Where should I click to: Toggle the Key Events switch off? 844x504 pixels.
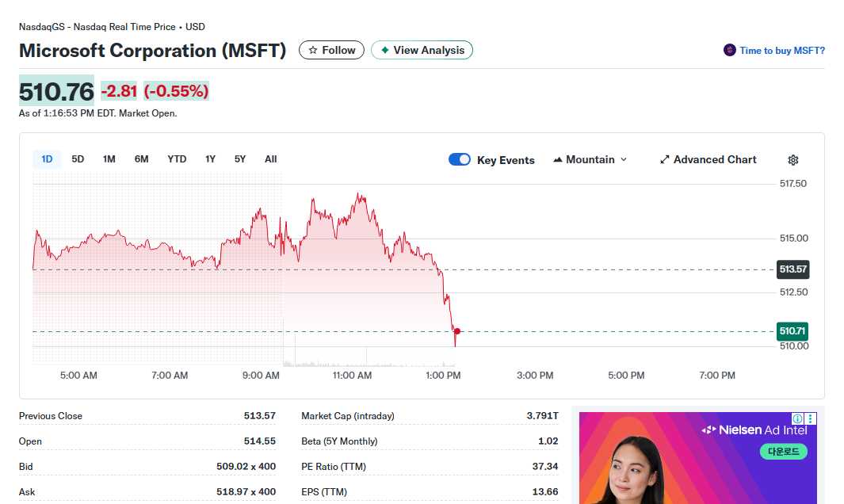460,160
